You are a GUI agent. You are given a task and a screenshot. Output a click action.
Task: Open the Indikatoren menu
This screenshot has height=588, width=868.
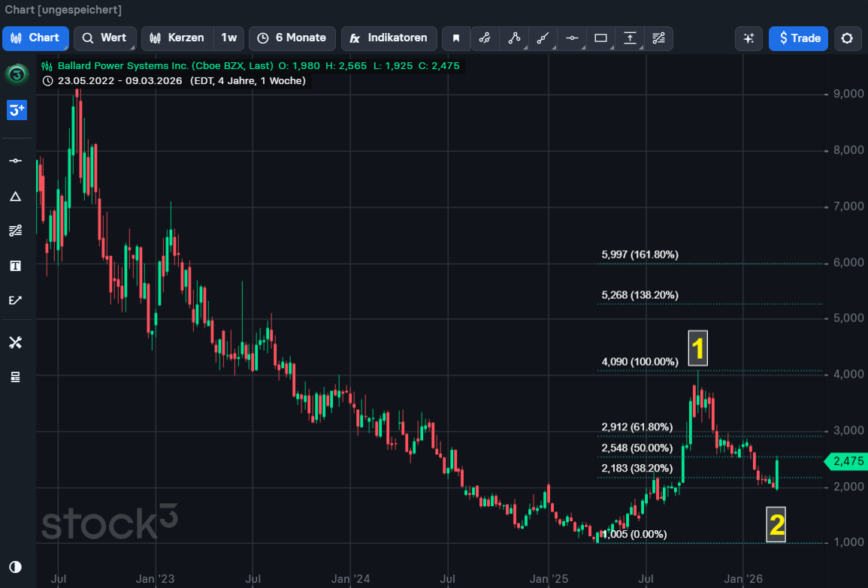pos(389,38)
